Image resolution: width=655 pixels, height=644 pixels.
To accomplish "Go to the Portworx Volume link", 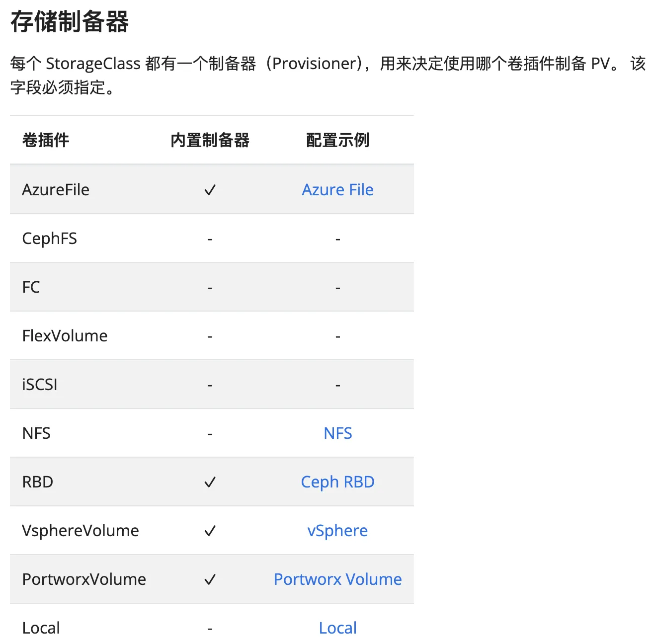I will click(x=337, y=579).
